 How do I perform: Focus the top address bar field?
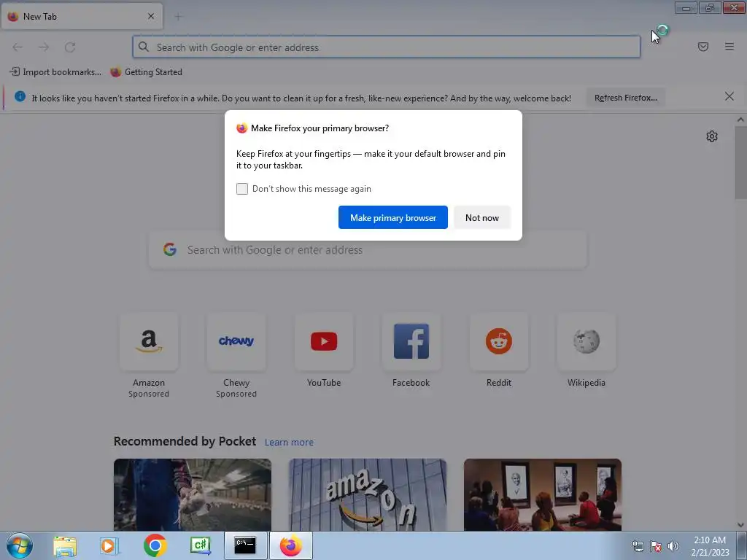tap(387, 47)
